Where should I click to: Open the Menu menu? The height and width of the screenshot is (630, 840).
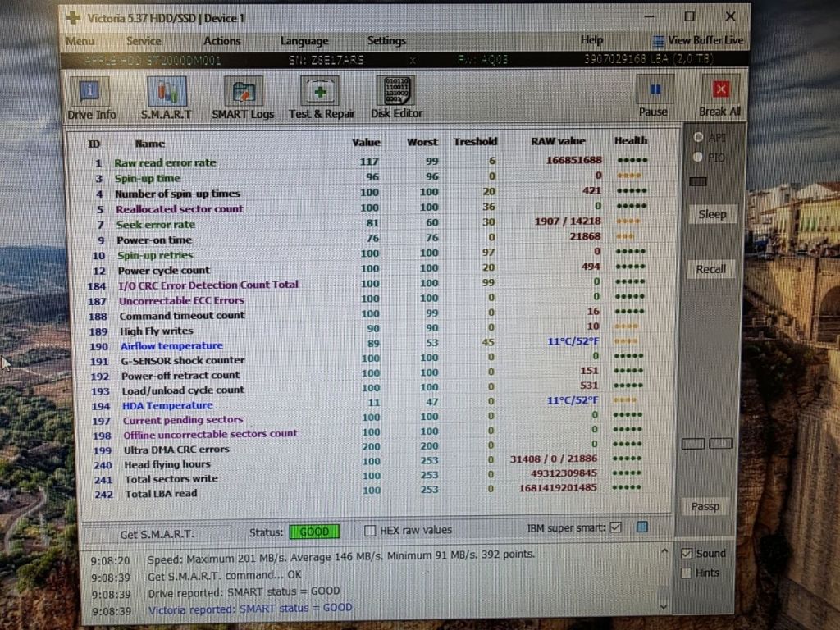point(80,41)
